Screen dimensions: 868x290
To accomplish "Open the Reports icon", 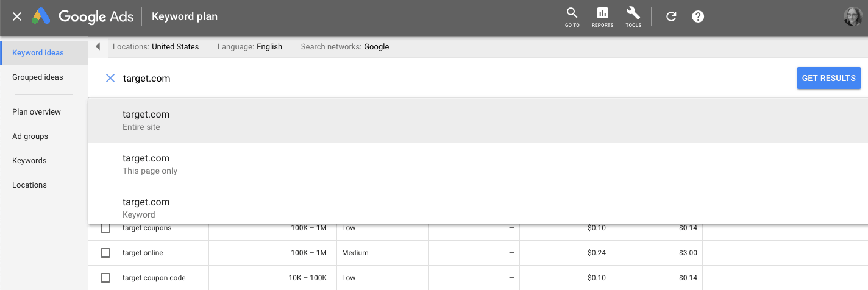I will click(x=602, y=16).
